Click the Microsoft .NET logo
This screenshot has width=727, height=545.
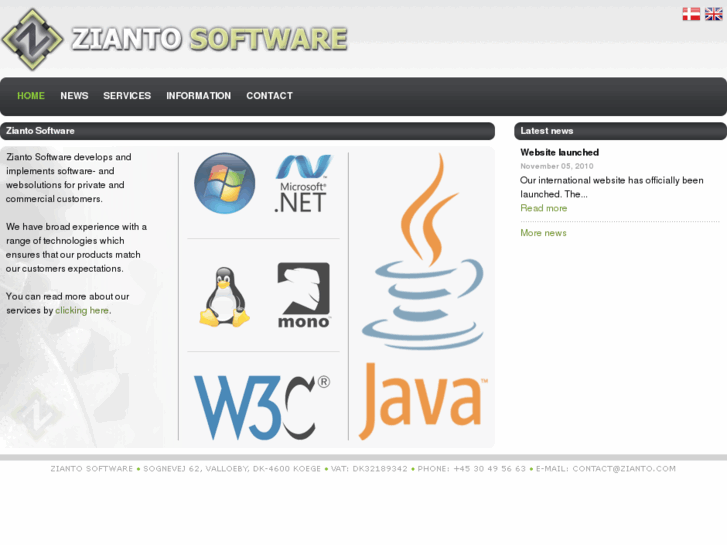point(302,184)
